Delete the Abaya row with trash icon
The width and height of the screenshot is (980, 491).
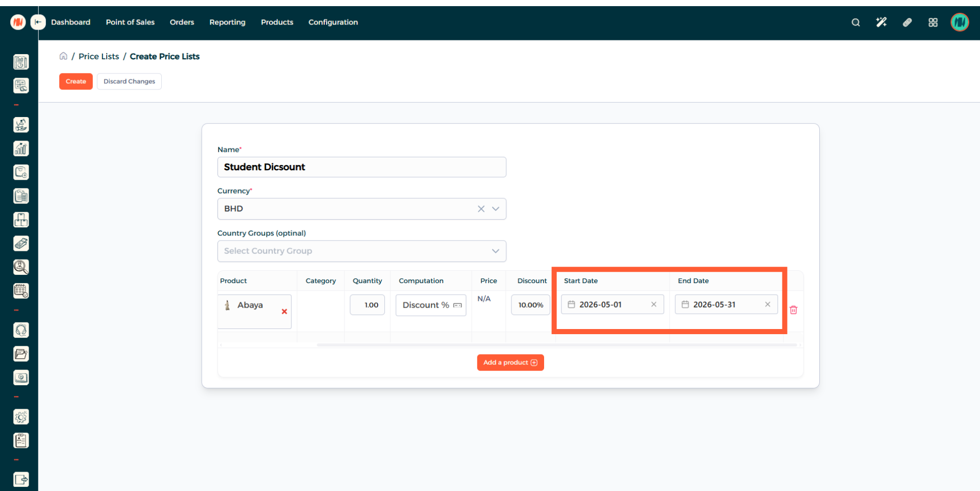pyautogui.click(x=793, y=310)
